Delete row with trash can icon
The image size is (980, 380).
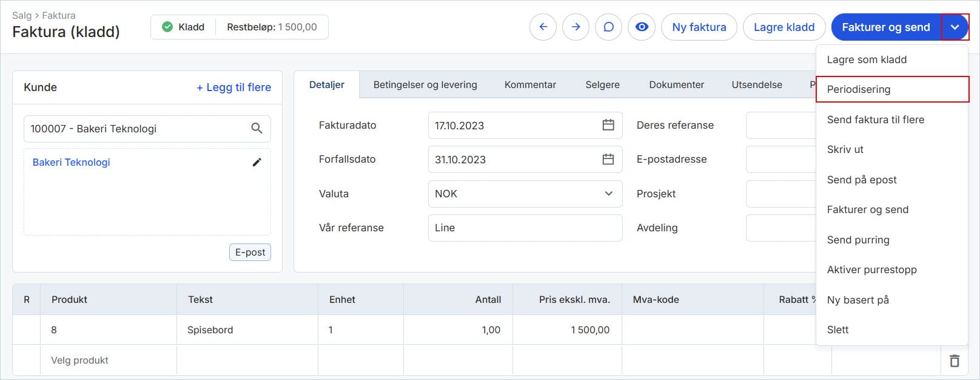[954, 361]
